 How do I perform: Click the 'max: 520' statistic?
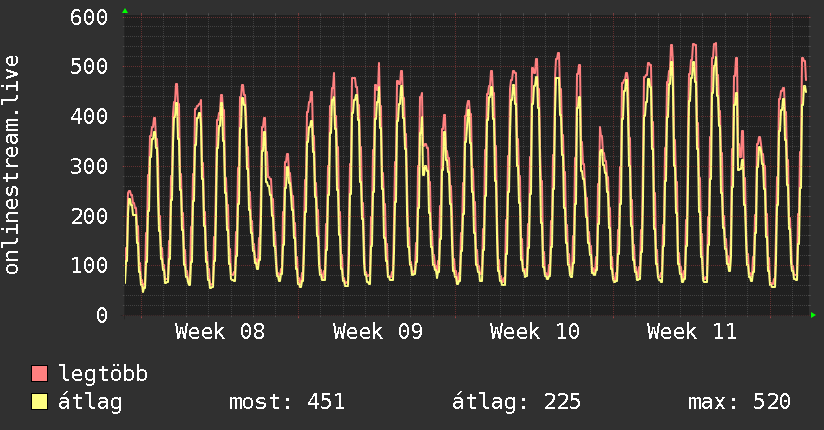pyautogui.click(x=739, y=402)
